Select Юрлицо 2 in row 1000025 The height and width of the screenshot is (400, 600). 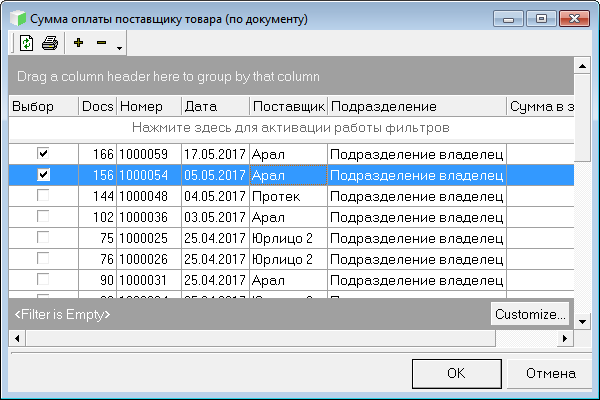pos(289,238)
